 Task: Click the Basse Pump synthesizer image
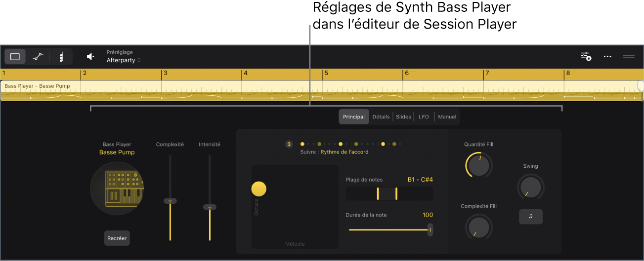point(117,187)
